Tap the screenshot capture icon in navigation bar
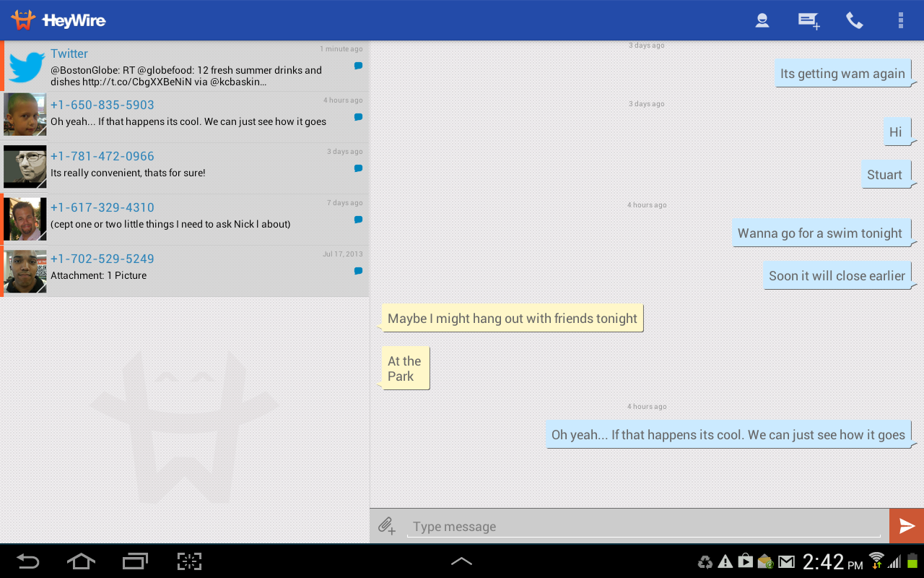924x578 pixels. [189, 561]
